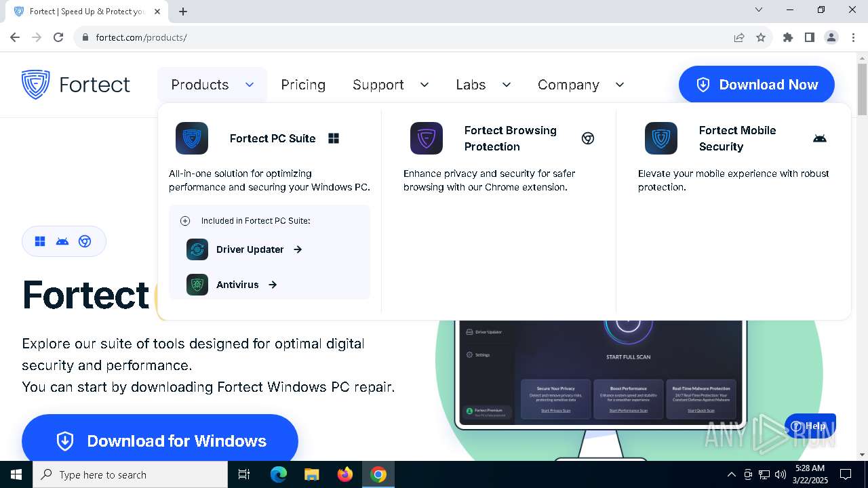Click the Android logo beside Mobile Security
The width and height of the screenshot is (868, 488).
(x=820, y=138)
